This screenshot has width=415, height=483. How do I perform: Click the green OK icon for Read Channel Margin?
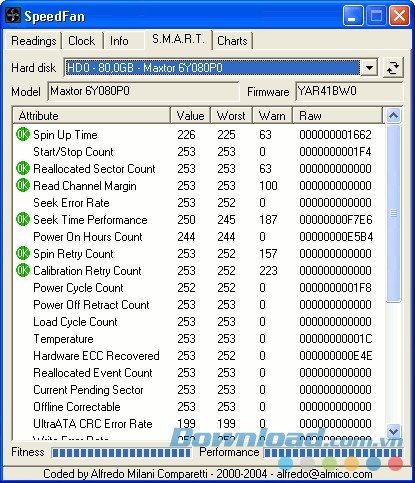(x=23, y=186)
